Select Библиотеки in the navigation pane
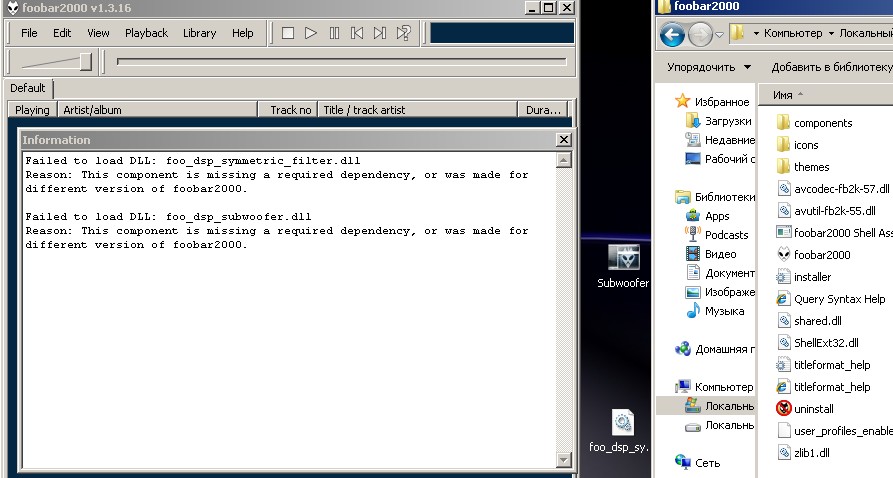 (715, 197)
